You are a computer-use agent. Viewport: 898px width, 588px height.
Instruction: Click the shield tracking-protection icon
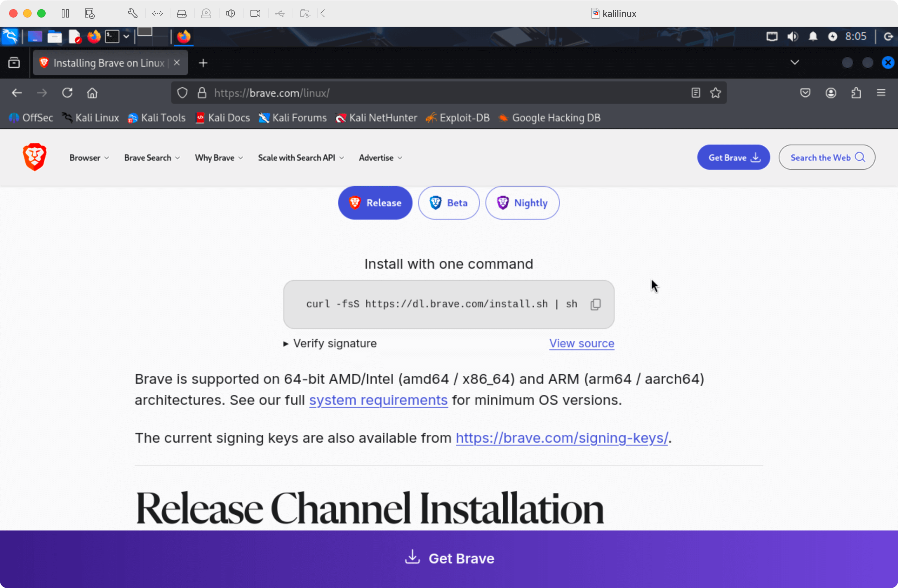point(182,93)
